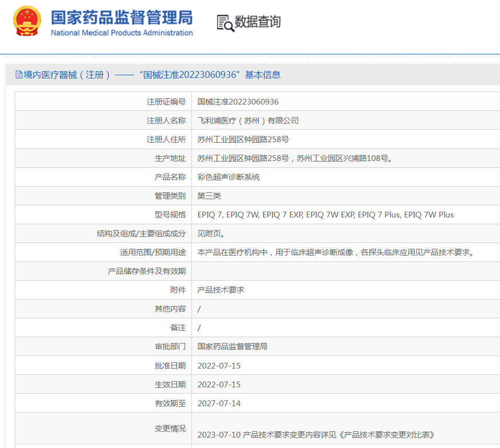Screen dimensions: 500x448
Task: Click the 型号规格 label cell
Action: click(104, 214)
